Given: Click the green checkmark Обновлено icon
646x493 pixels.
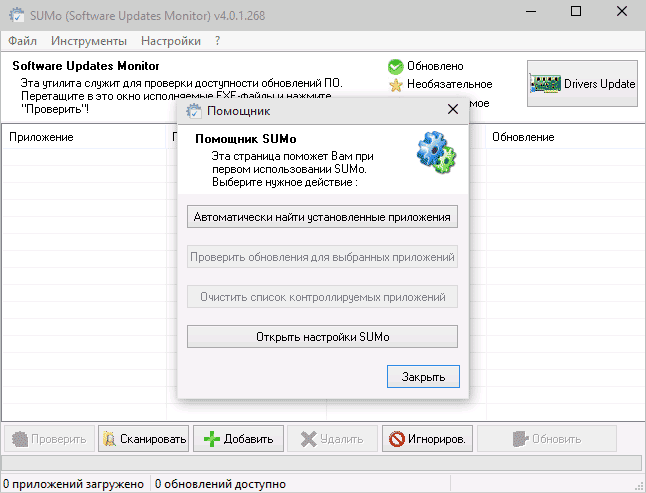Looking at the screenshot, I should 396,66.
